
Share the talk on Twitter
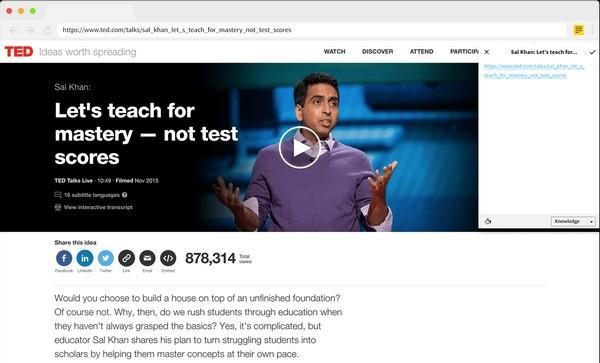point(106,258)
